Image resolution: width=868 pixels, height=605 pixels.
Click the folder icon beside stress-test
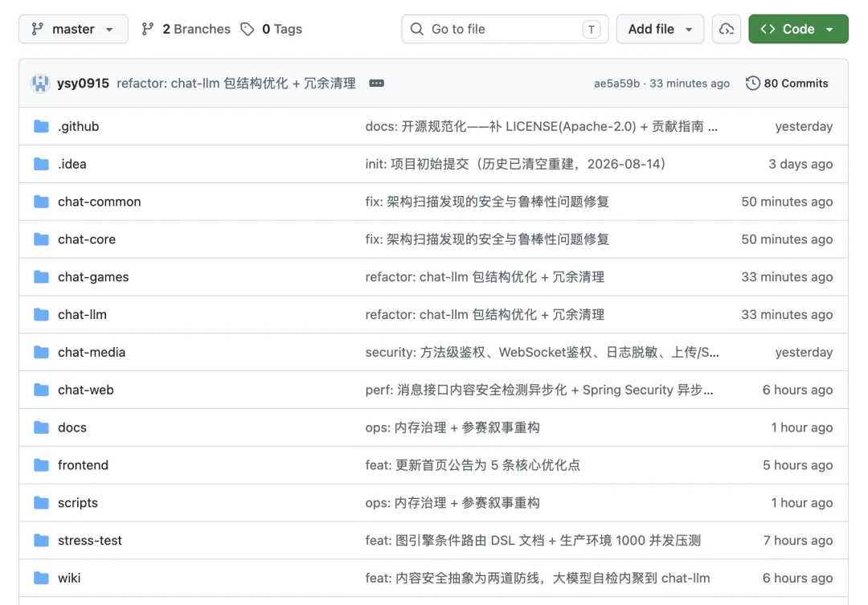coord(41,540)
